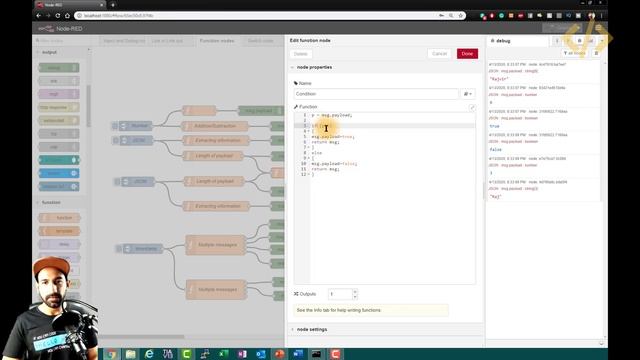Click the msg.payload debug node in canvas
640x360 pixels.
(260, 111)
